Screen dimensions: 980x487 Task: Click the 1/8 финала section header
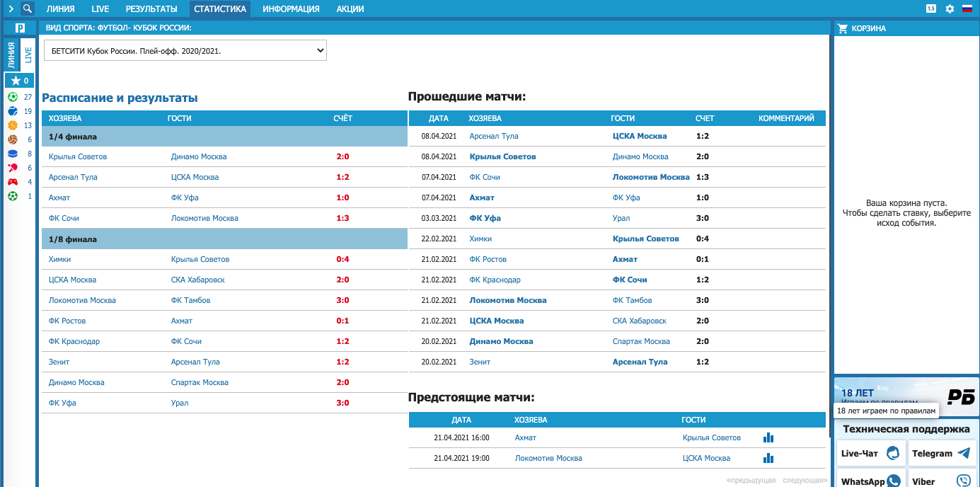224,239
